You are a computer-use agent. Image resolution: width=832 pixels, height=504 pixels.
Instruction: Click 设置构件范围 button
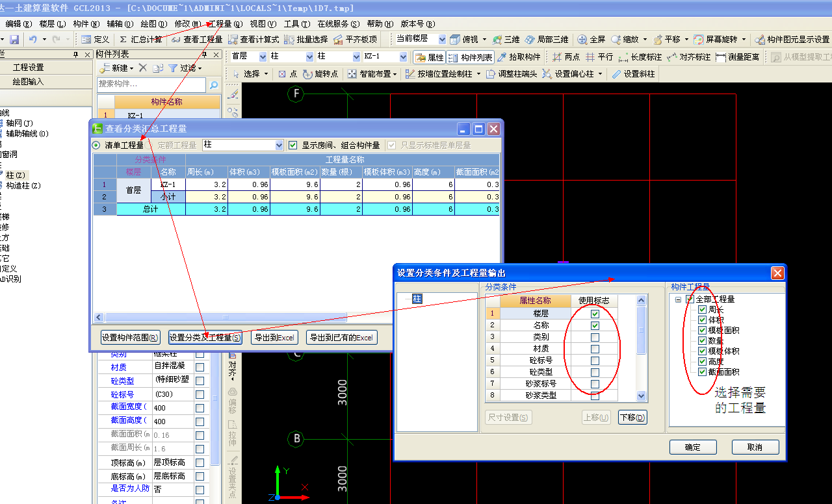coord(130,337)
